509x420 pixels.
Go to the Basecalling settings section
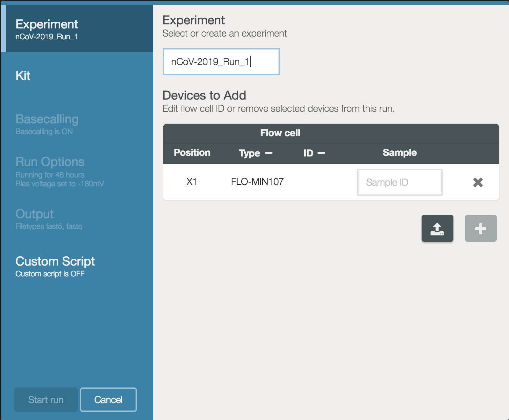point(47,124)
